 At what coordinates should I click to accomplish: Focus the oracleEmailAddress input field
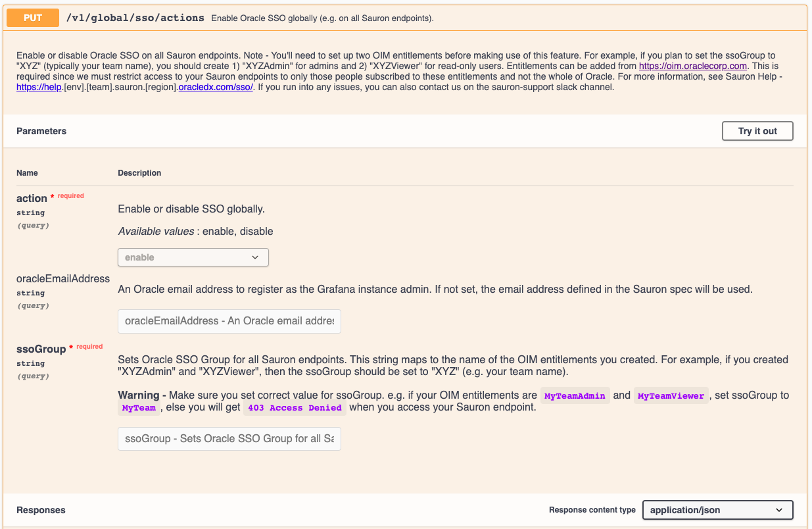coord(229,321)
